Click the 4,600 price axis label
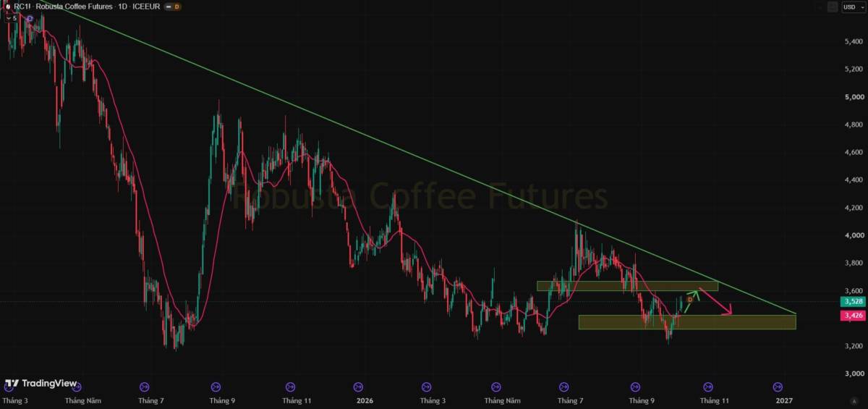This screenshot has width=868, height=409. tap(854, 153)
